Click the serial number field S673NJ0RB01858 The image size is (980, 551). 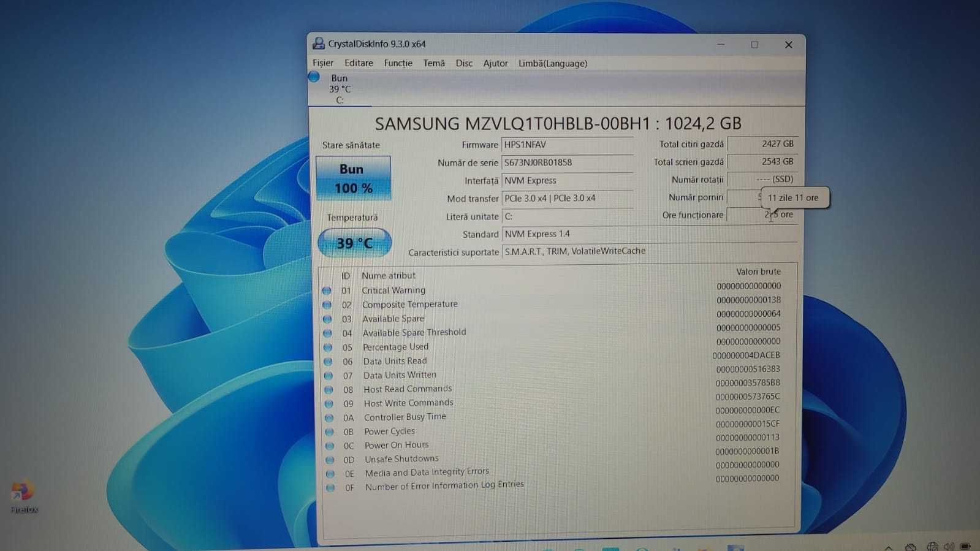point(567,162)
